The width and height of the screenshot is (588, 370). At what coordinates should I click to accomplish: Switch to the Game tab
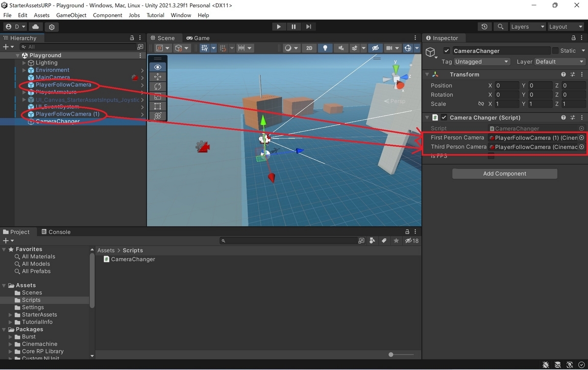point(198,38)
